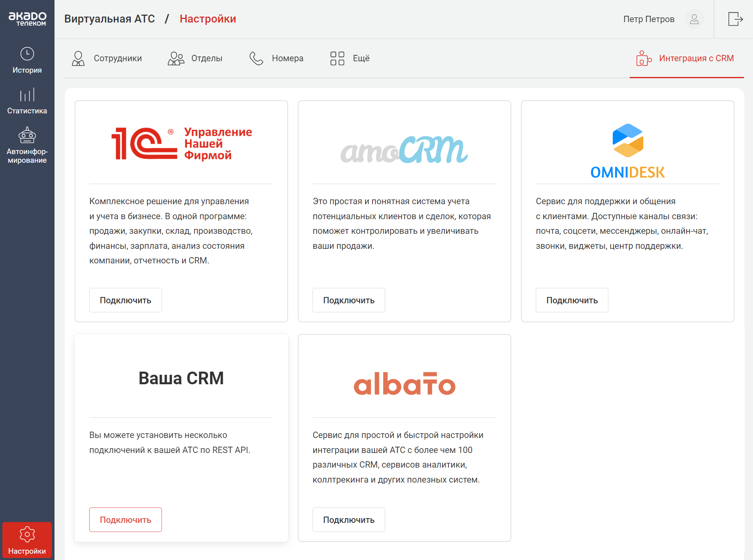Image resolution: width=753 pixels, height=560 pixels.
Task: Click the logout exit icon
Action: click(735, 19)
